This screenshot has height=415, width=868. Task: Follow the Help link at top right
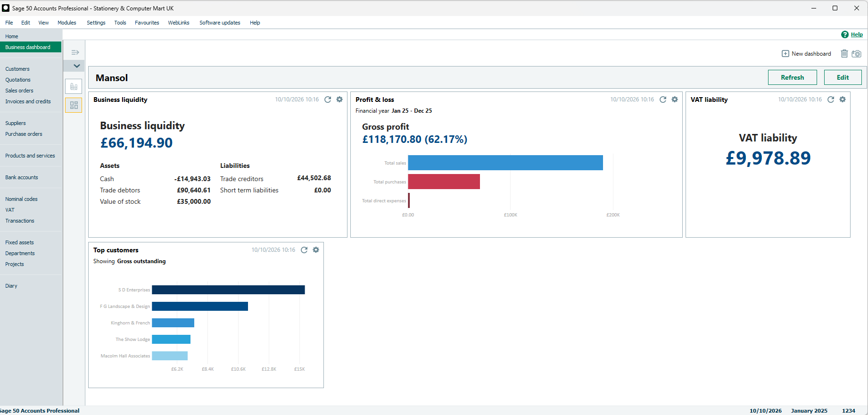pyautogui.click(x=857, y=34)
